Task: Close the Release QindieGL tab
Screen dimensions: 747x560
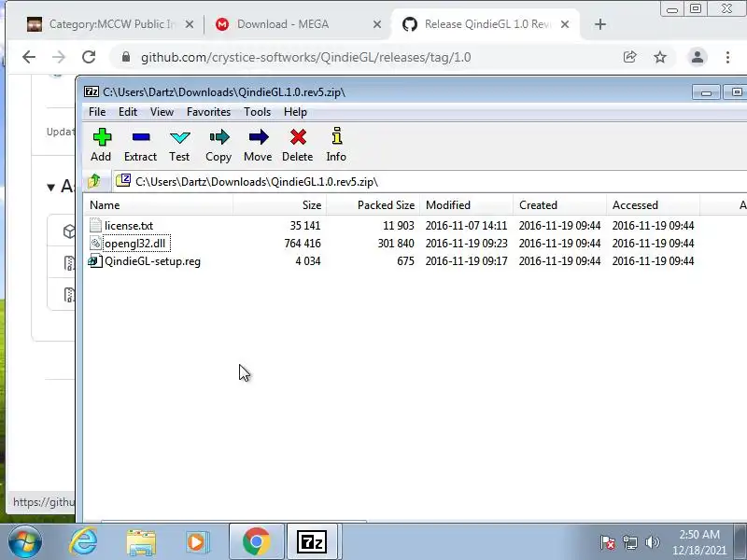Action: pyautogui.click(x=565, y=24)
